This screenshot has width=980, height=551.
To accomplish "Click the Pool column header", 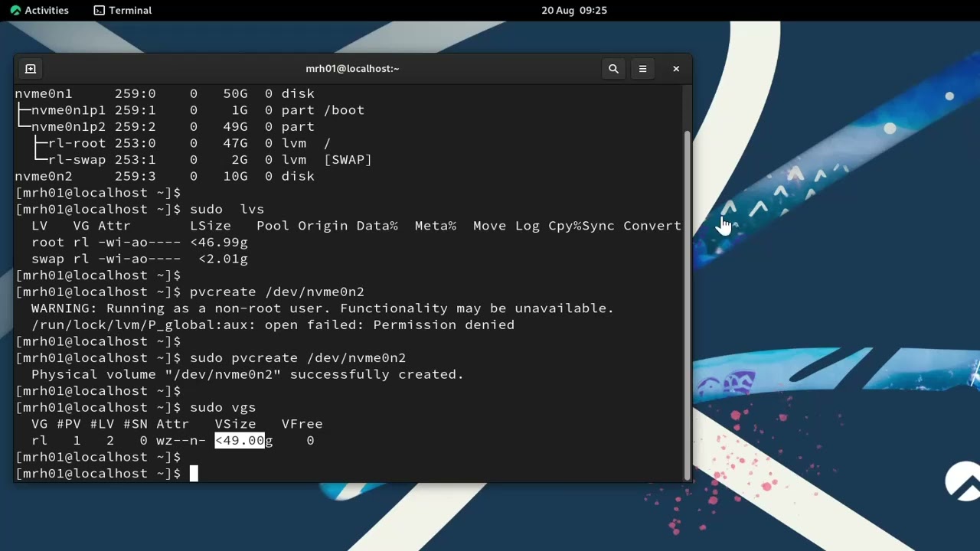I will (273, 226).
